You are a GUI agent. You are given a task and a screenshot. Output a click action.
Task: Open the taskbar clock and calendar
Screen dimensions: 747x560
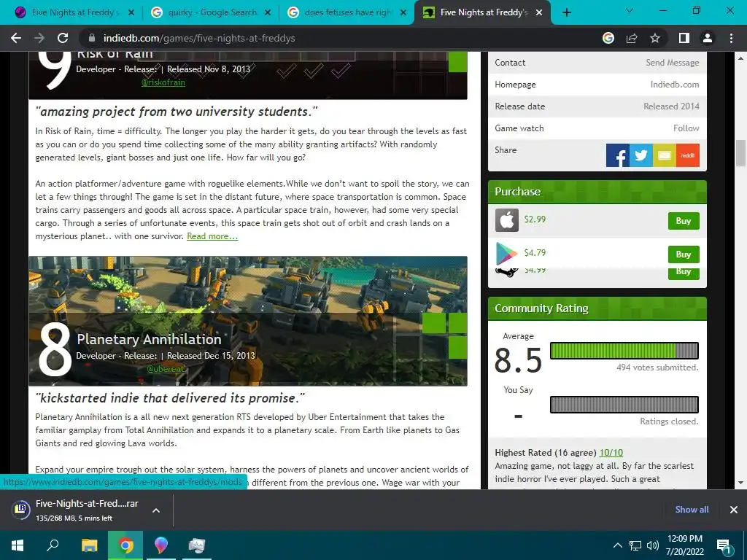[684, 545]
